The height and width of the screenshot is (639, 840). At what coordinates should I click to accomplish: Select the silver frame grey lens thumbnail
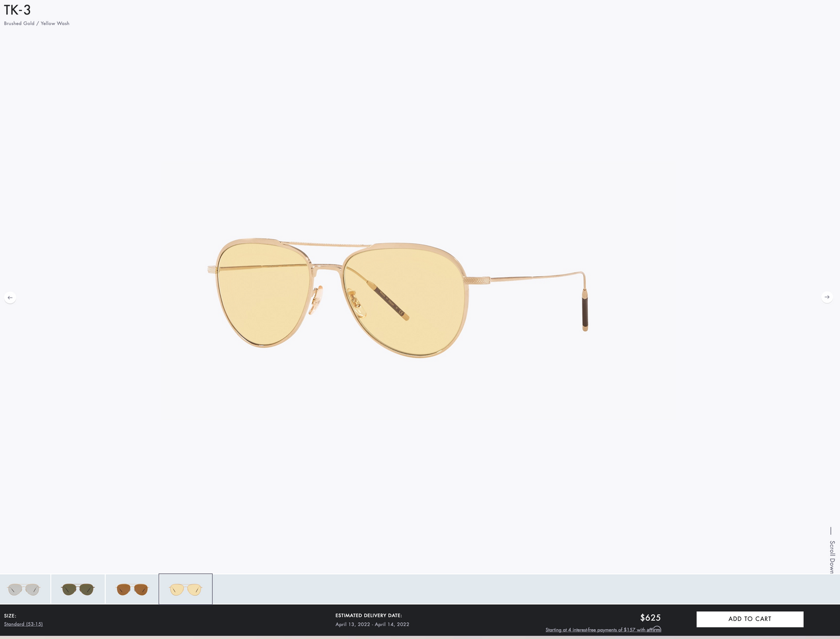24,589
